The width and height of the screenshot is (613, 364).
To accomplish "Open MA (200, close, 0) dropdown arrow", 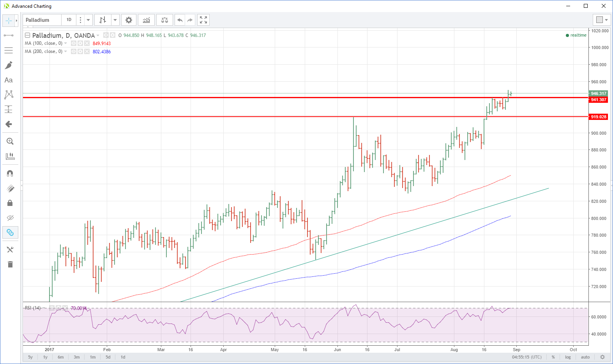I will click(x=65, y=51).
